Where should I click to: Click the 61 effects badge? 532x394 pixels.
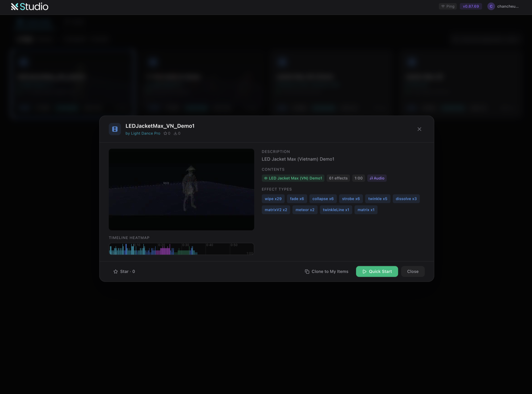[338, 178]
